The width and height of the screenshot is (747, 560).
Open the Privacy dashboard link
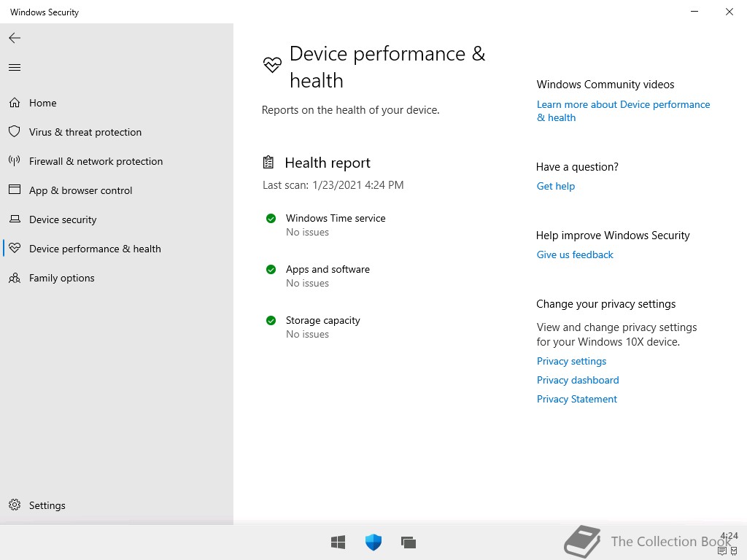point(578,380)
